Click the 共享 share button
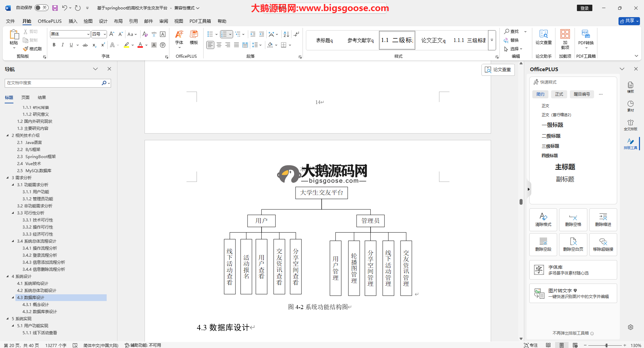The image size is (644, 348). (x=629, y=21)
